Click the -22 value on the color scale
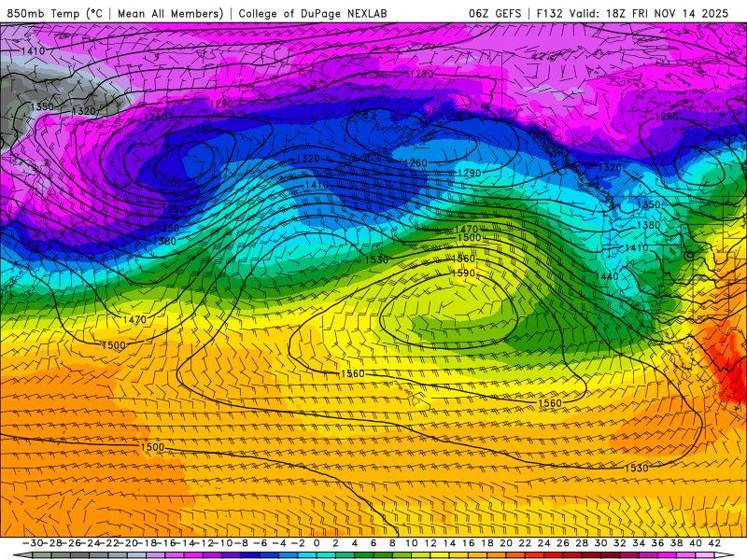 (x=108, y=543)
